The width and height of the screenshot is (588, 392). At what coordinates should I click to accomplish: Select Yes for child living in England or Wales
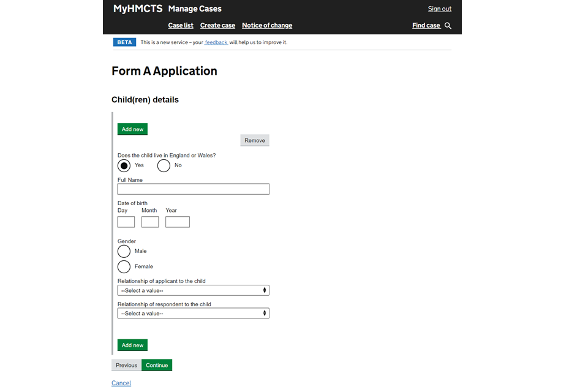(x=124, y=165)
